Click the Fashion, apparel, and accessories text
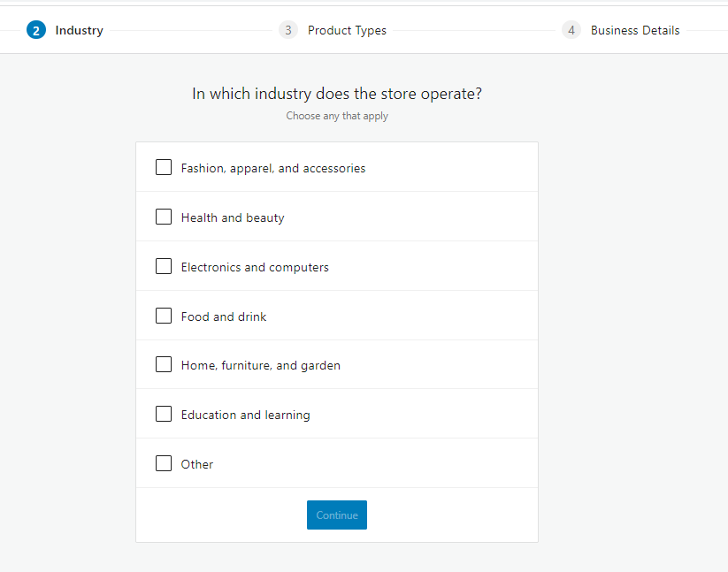The height and width of the screenshot is (572, 728). 272,167
